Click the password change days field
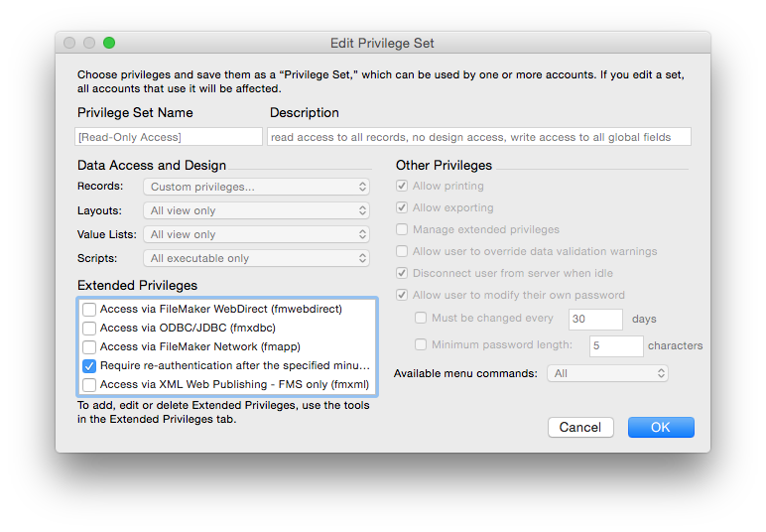This screenshot has height=532, width=766. (x=595, y=320)
